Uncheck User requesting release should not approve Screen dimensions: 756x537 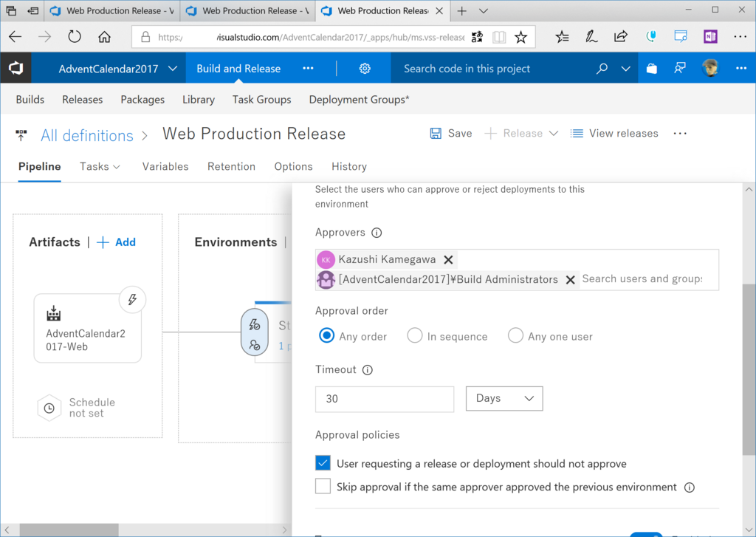click(323, 462)
